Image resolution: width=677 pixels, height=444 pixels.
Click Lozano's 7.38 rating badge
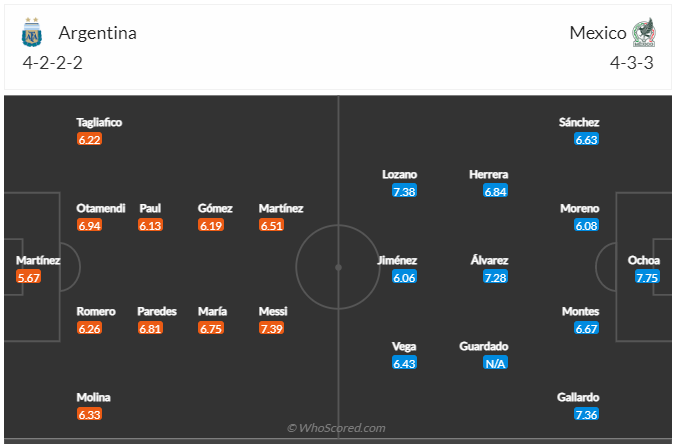[x=404, y=190]
